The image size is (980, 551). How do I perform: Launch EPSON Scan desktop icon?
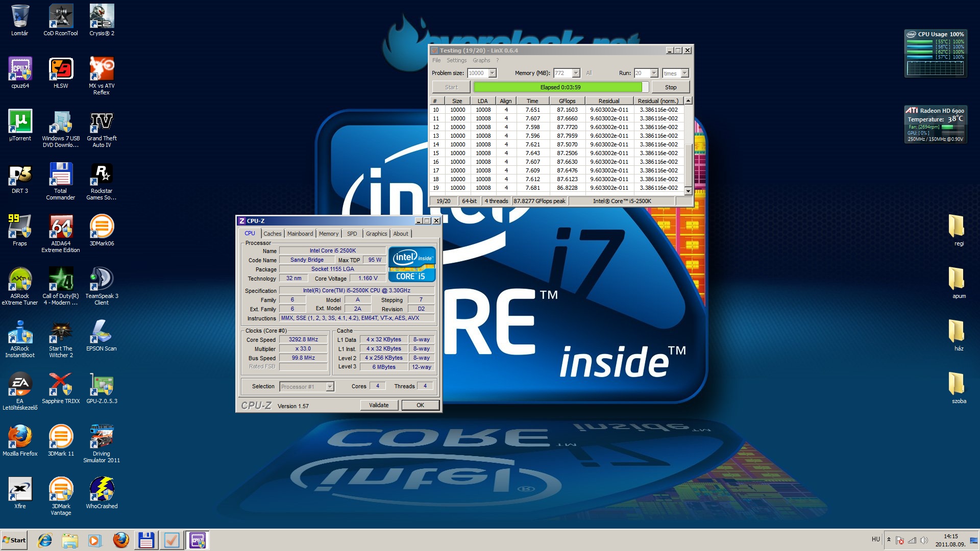[x=102, y=336]
